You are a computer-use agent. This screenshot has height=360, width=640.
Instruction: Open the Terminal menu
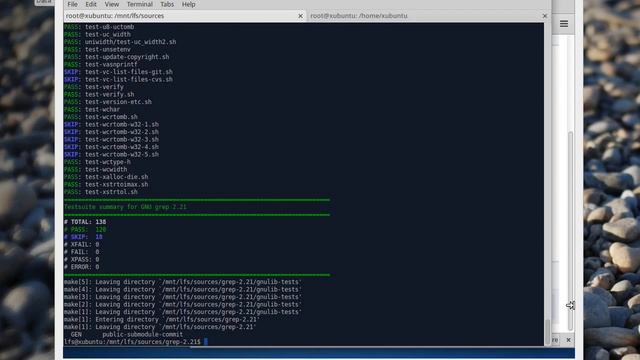pos(140,4)
